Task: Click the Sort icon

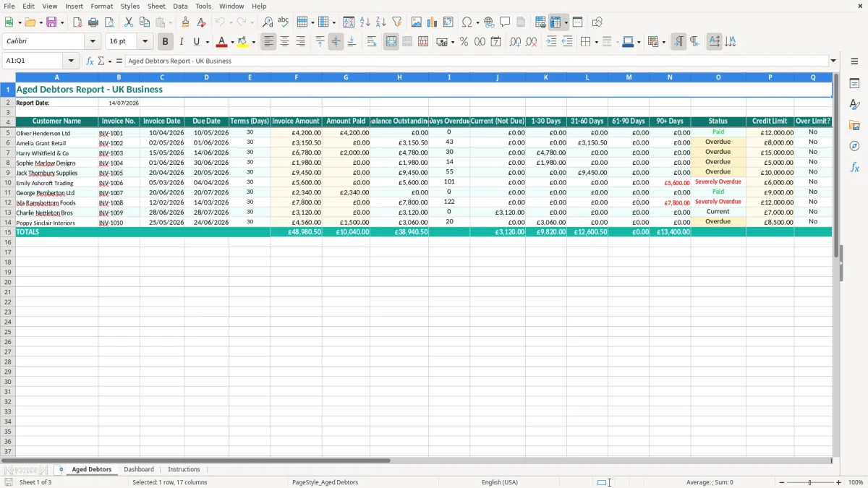Action: pyautogui.click(x=349, y=22)
